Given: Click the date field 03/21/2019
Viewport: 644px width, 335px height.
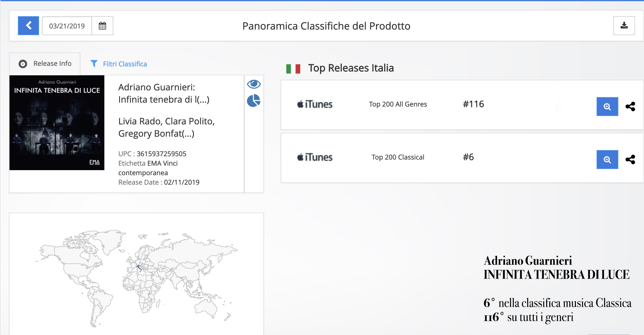Looking at the screenshot, I should 67,26.
